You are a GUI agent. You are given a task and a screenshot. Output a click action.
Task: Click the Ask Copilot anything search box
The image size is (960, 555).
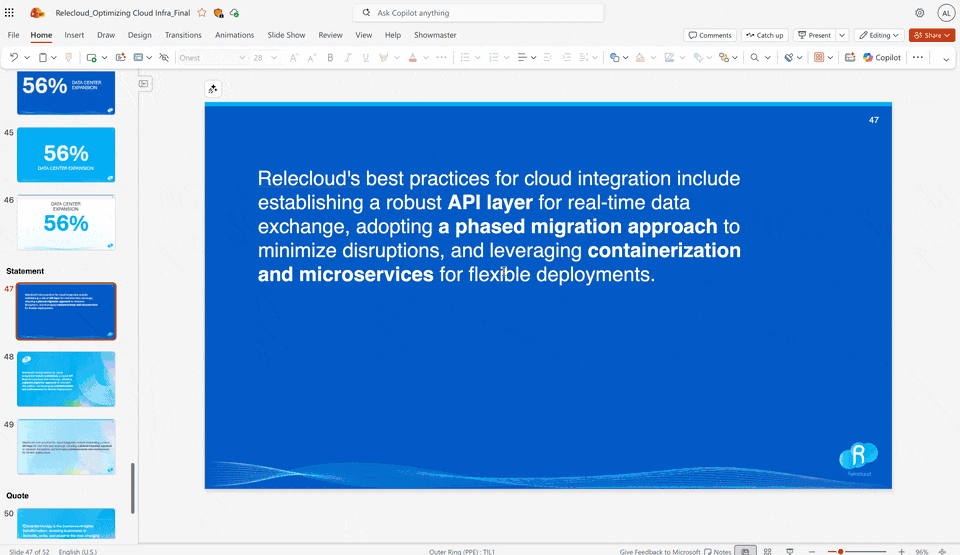coord(478,13)
